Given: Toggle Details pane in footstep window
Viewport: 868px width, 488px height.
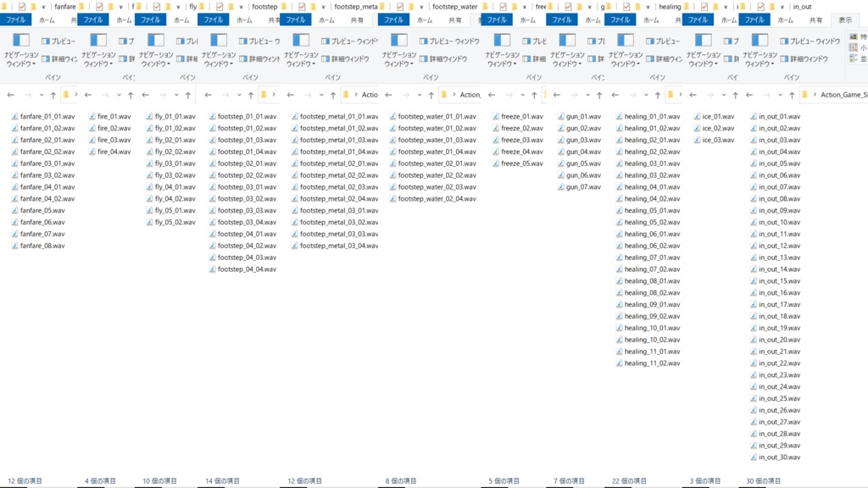Looking at the screenshot, I should click(x=259, y=58).
